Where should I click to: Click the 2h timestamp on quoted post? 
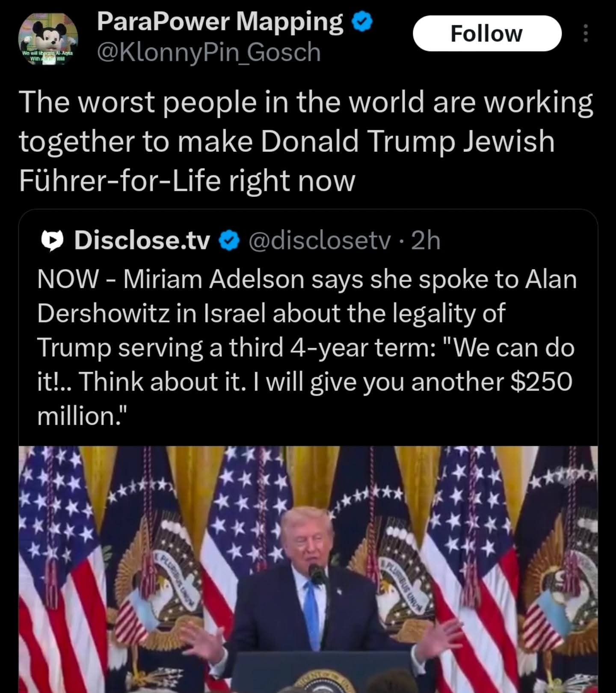(x=425, y=240)
